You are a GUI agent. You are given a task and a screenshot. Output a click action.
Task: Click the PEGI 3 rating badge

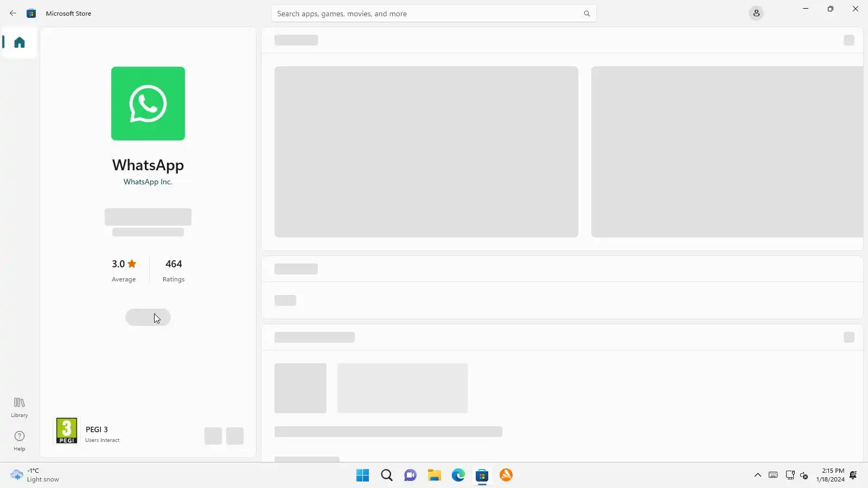67,431
